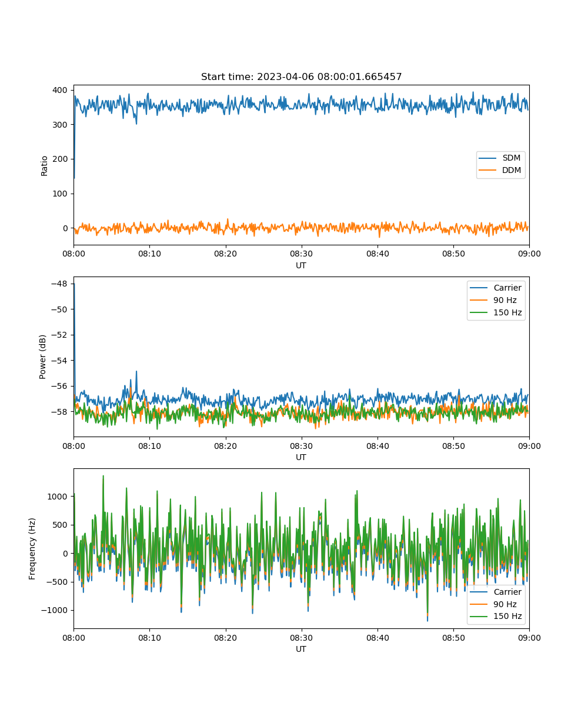Viewport: 588px width, 706px height.
Task: Click 08:10 tick under the Frequency plot
Action: (x=149, y=637)
